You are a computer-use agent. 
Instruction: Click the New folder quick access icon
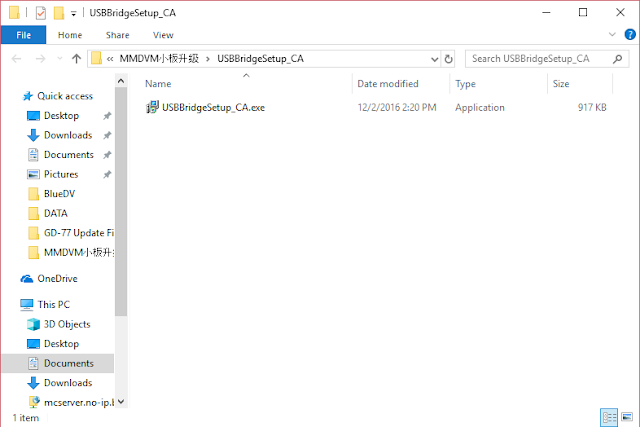[59, 13]
